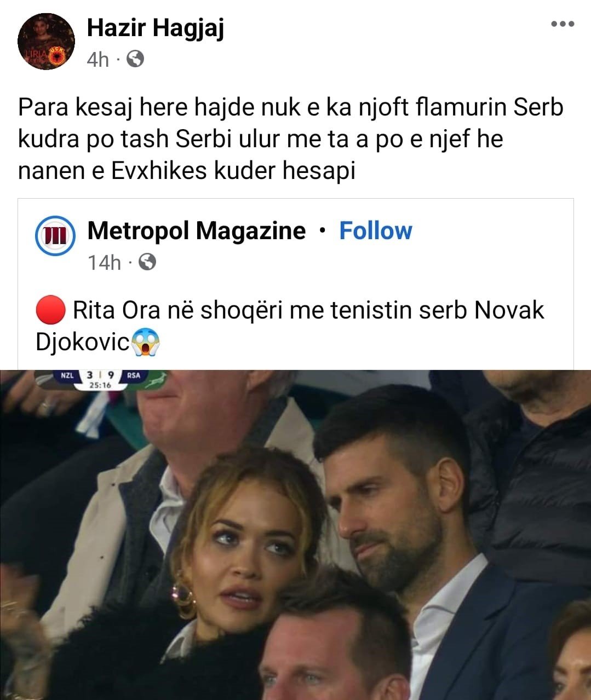Open the shared stadium photo

(x=296, y=535)
